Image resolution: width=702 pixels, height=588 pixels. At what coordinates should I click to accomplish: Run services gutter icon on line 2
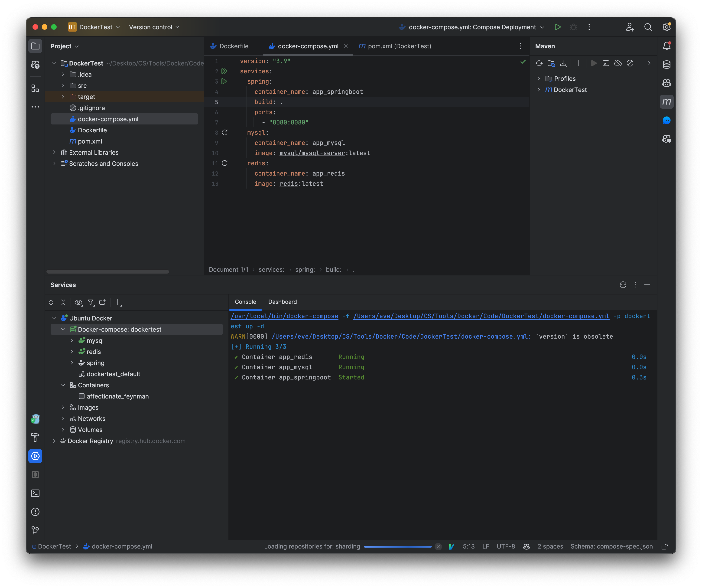click(x=224, y=71)
